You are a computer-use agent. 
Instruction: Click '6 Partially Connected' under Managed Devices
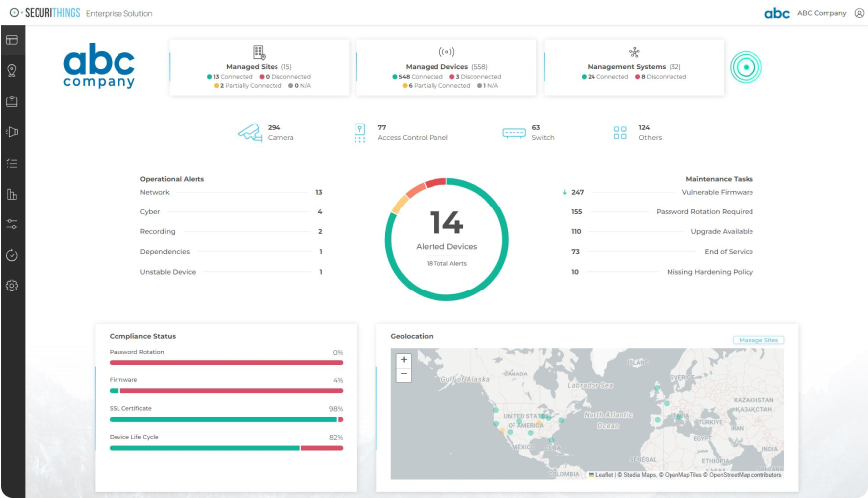(436, 86)
